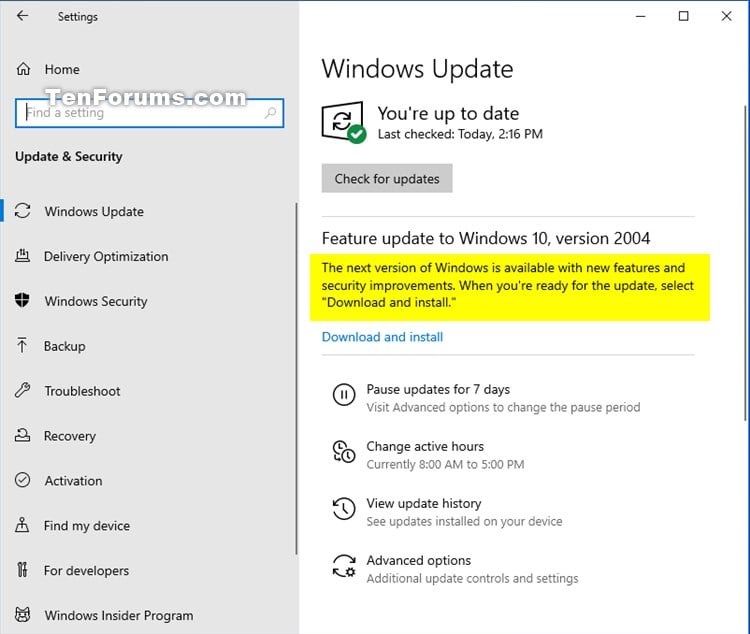This screenshot has height=634, width=750.
Task: Click the Home house icon
Action: point(23,69)
